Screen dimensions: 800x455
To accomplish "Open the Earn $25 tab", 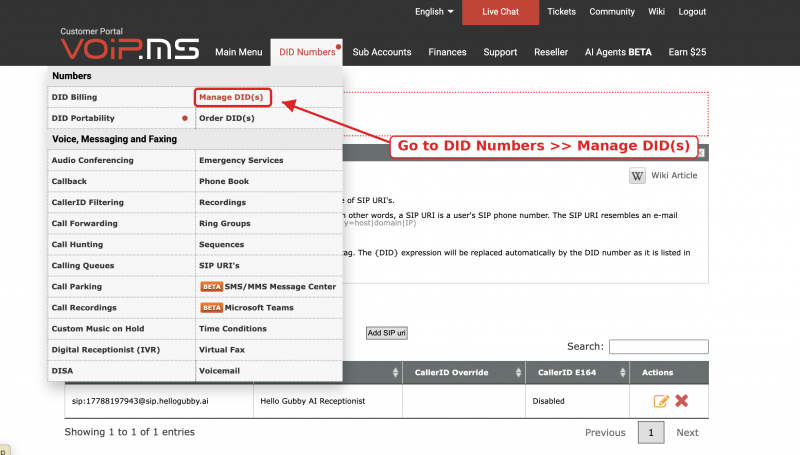I will (687, 52).
